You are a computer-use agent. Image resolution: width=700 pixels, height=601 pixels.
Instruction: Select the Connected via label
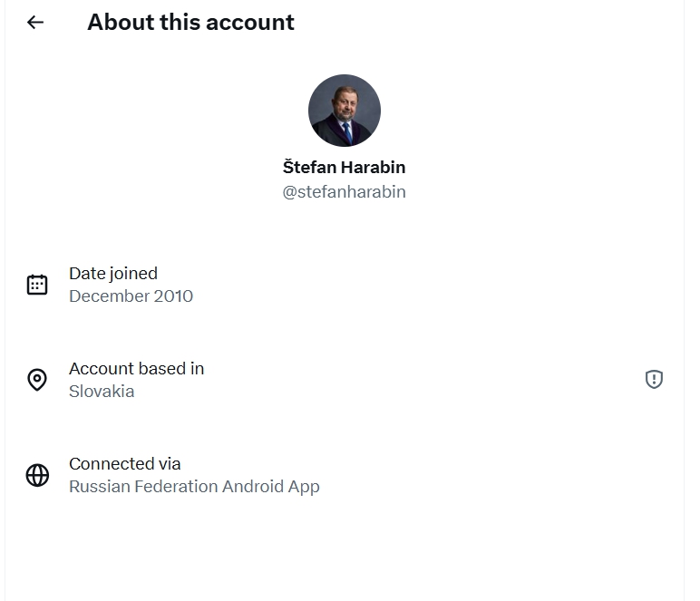pyautogui.click(x=125, y=464)
